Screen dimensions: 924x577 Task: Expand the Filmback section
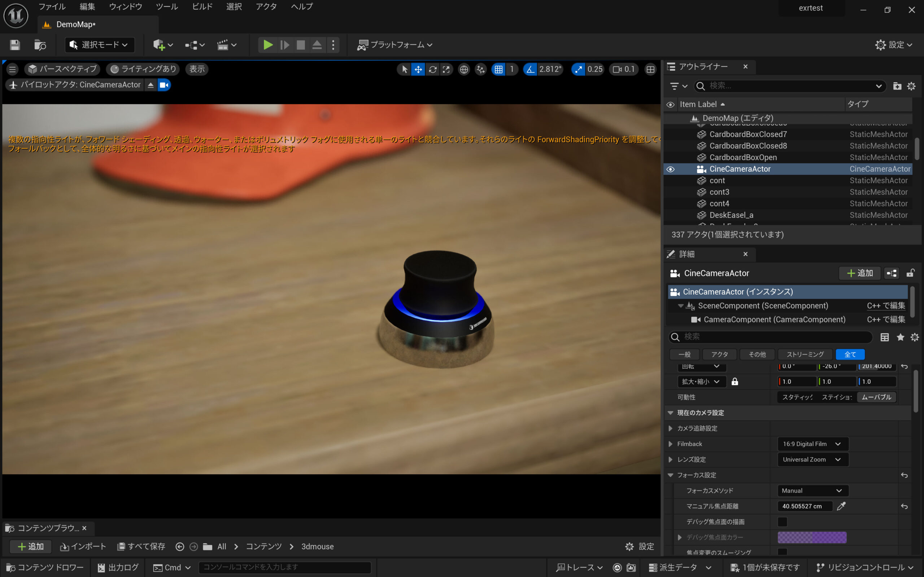(x=671, y=444)
